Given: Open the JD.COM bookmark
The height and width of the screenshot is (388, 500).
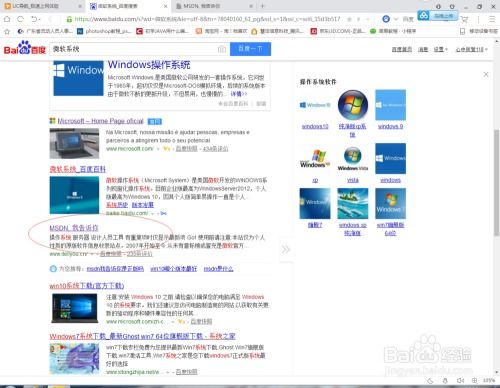Looking at the screenshot, I should pos(337,31).
